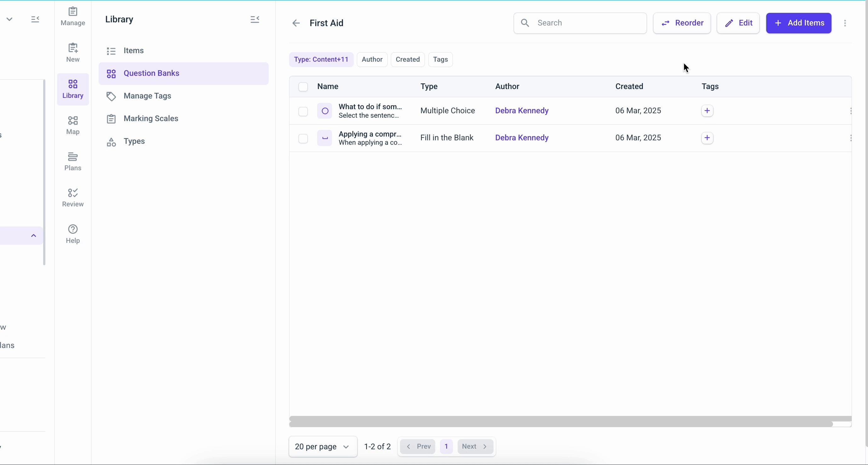868x465 pixels.
Task: Click the left panel vertical scrollbar
Action: coord(44,172)
